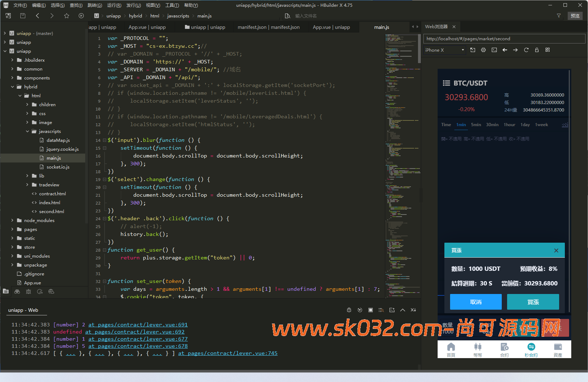
Task: Refresh the built-in web browser page
Action: 526,50
